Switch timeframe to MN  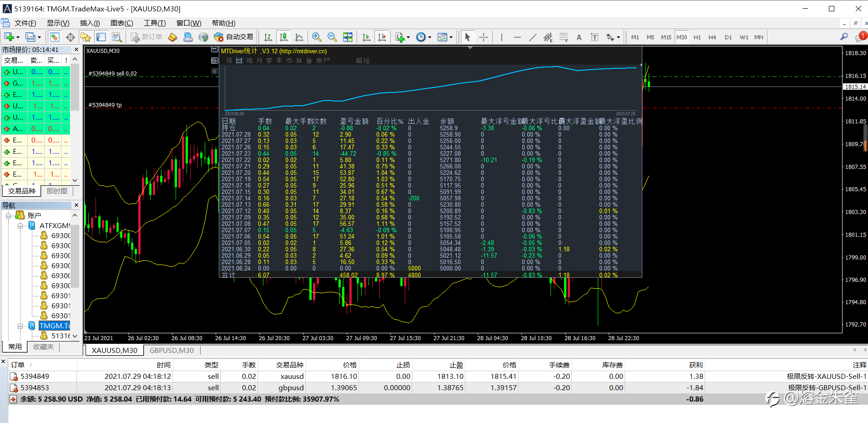click(x=759, y=37)
